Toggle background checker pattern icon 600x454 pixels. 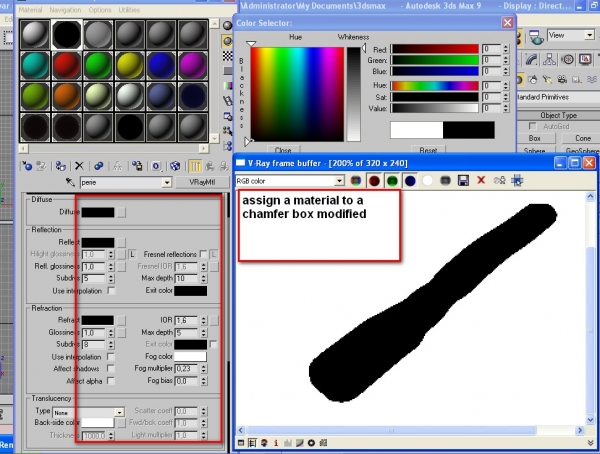coord(228,56)
